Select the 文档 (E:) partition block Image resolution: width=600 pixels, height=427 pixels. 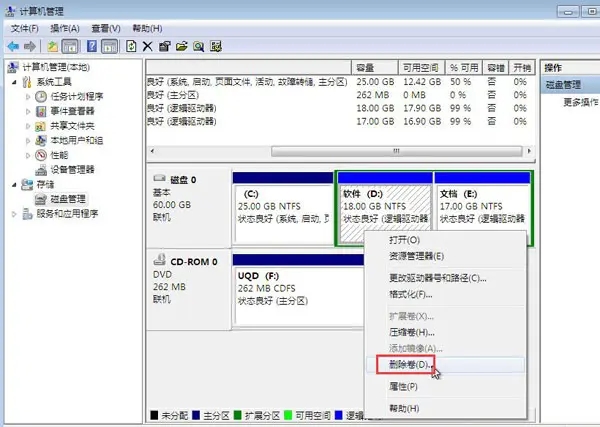[x=482, y=208]
